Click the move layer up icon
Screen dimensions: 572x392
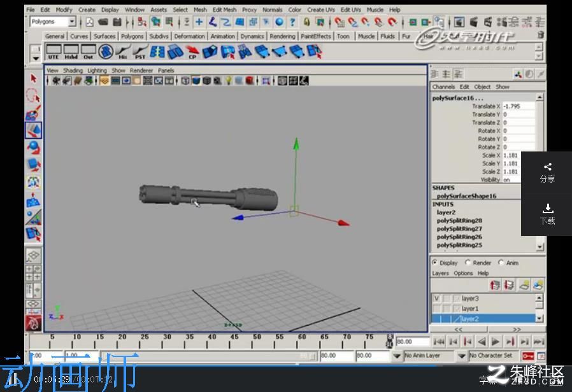click(495, 285)
